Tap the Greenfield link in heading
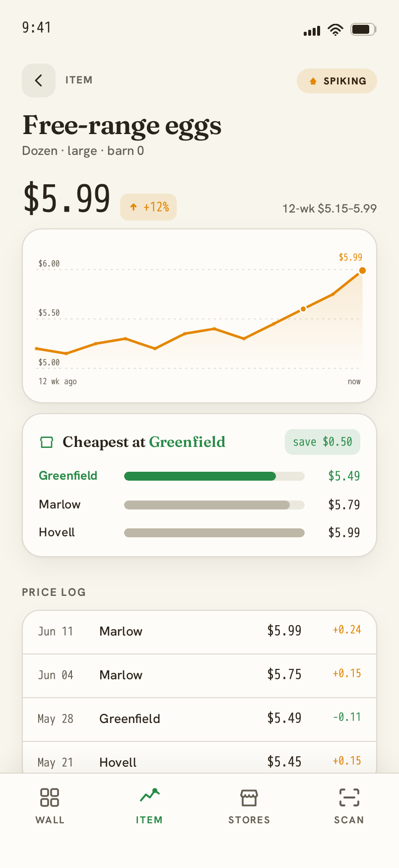Screen dimensions: 399x868 pos(187,442)
